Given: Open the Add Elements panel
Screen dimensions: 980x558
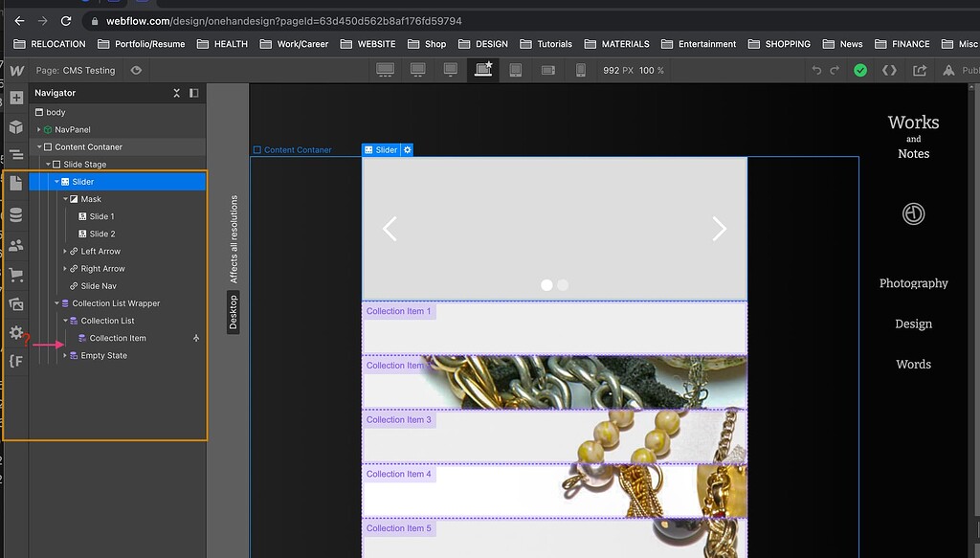Looking at the screenshot, I should click(15, 97).
